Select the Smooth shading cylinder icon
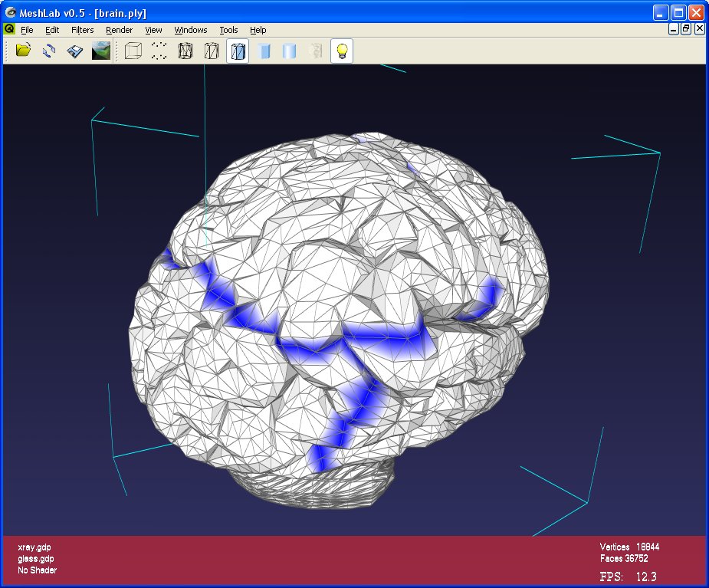Screen dimensions: 709x588 click(x=290, y=51)
